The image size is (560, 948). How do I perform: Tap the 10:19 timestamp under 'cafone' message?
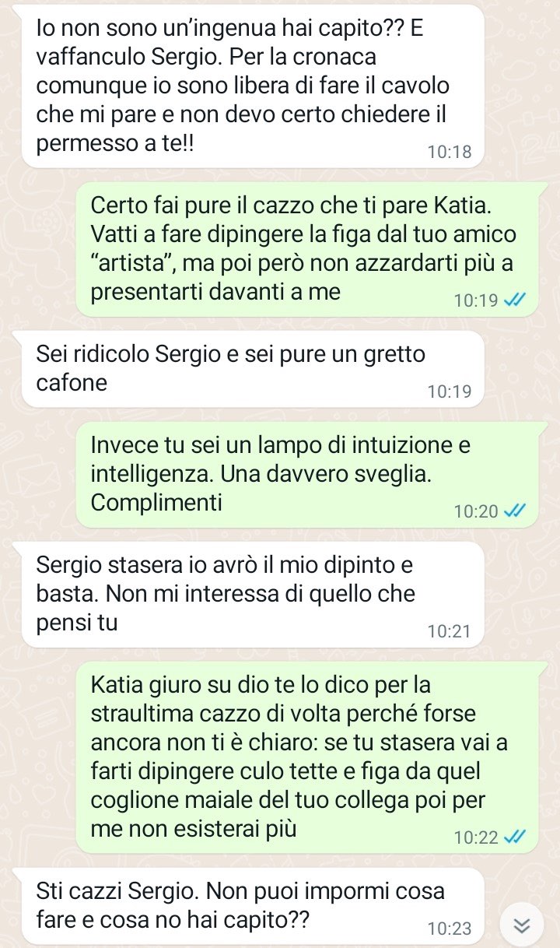pyautogui.click(x=450, y=391)
